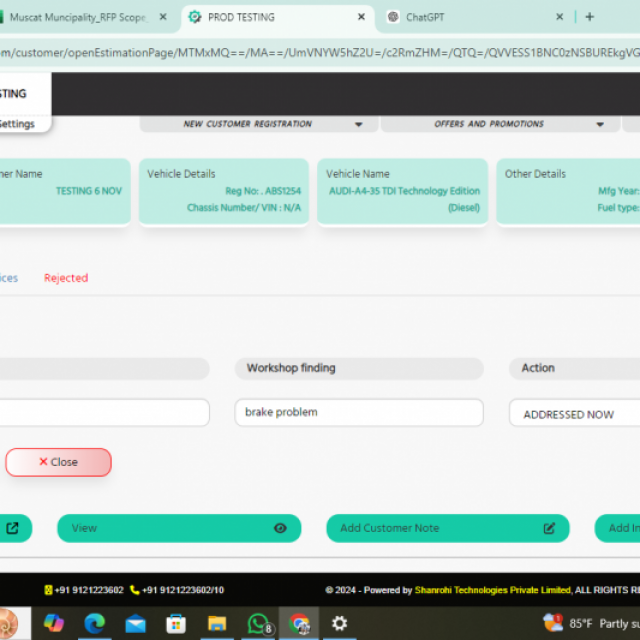The image size is (640, 640).
Task: Open Copilot from the taskbar
Action: [x=53, y=623]
